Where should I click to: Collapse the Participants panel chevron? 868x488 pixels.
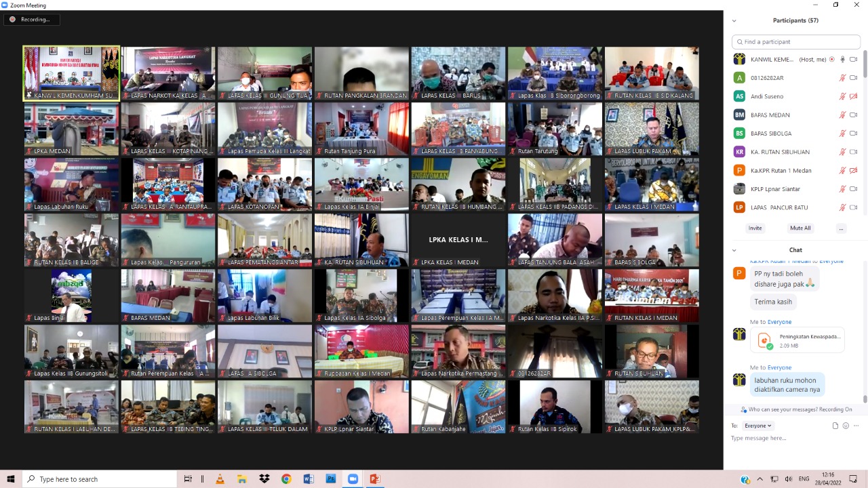coord(734,21)
